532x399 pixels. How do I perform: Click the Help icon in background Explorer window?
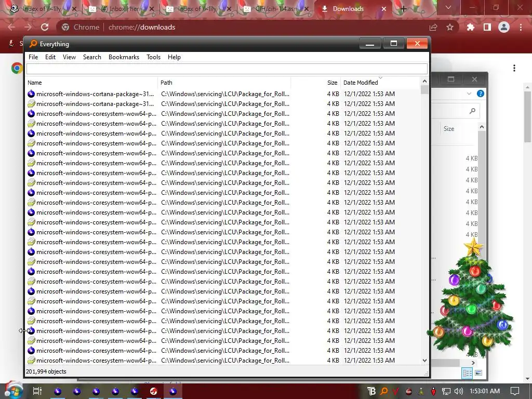481,94
